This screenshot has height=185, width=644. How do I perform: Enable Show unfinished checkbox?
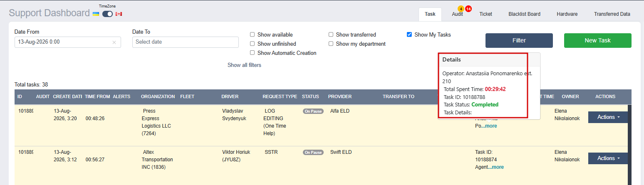(252, 44)
